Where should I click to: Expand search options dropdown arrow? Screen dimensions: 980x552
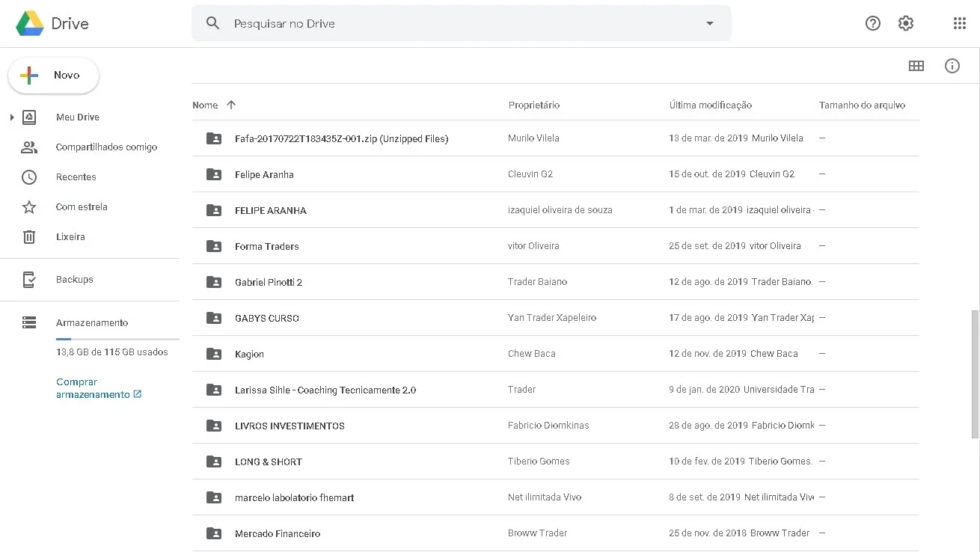coord(710,23)
